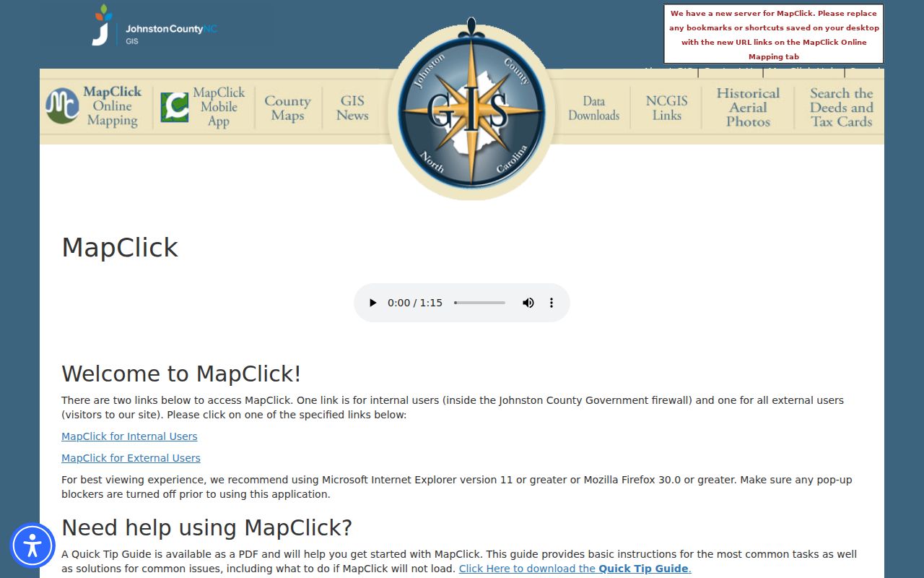Open the accessibility widget button

32,545
